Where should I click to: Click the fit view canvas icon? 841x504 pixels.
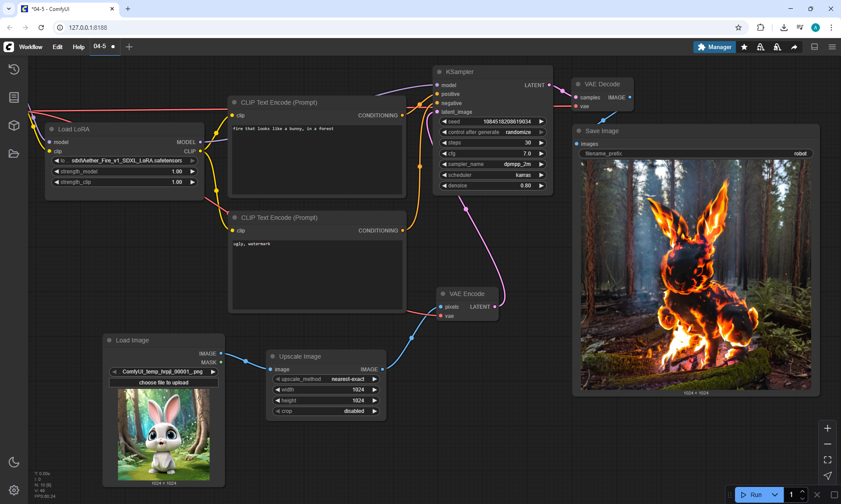tap(827, 460)
